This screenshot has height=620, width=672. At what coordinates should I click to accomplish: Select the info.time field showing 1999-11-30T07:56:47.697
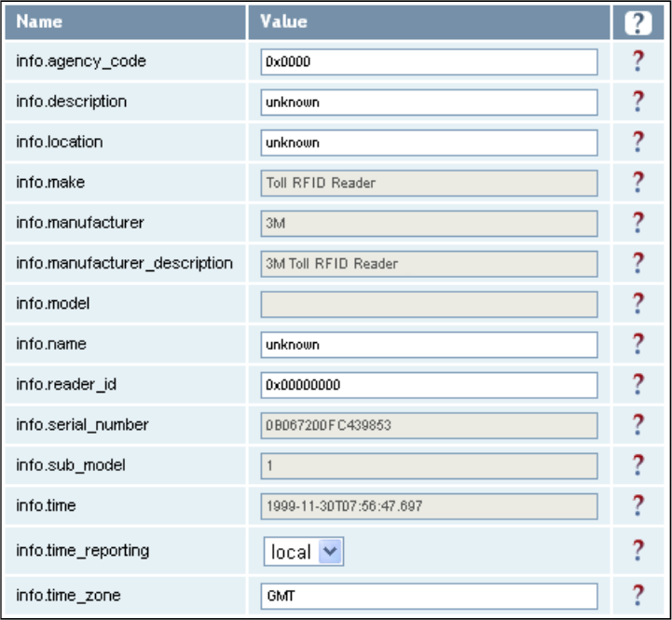pyautogui.click(x=429, y=506)
